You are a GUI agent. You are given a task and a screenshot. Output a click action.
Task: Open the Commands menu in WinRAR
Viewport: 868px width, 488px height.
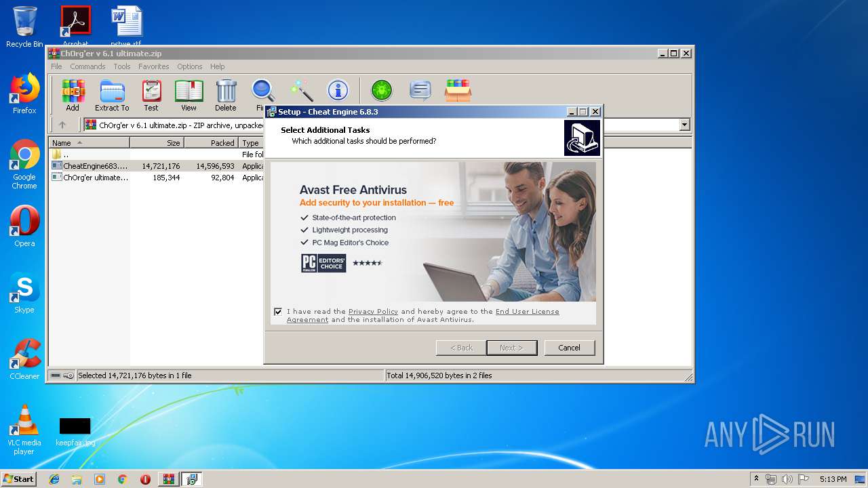click(x=87, y=66)
